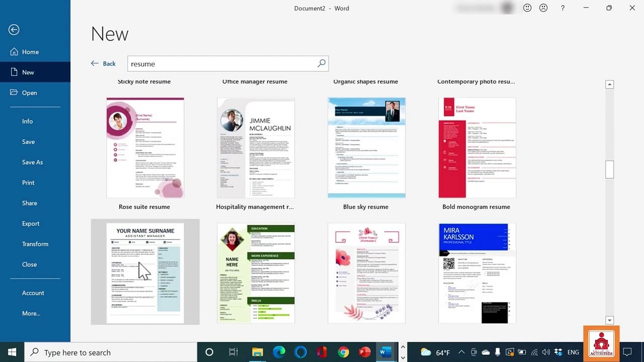644x362 pixels.
Task: Select New in the backstage sidebar
Action: pyautogui.click(x=35, y=72)
